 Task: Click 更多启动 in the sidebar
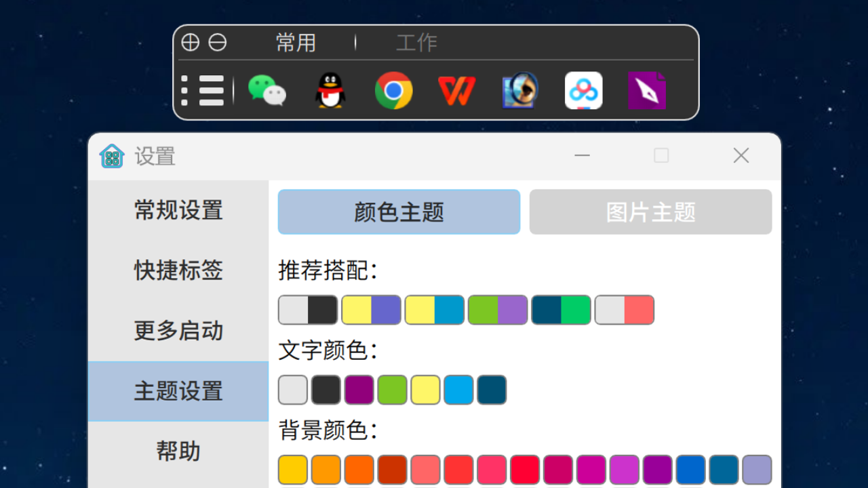tap(178, 331)
